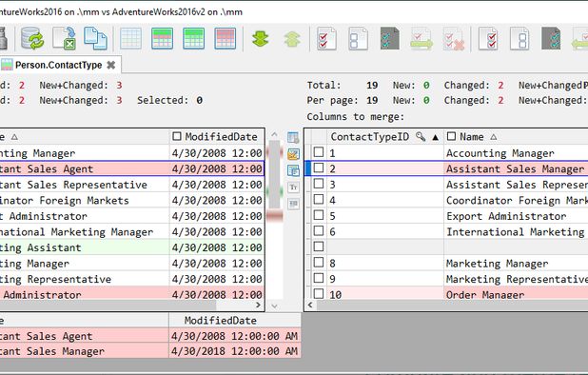Click the left grid horizontal scroll right arrow
The height and width of the screenshot is (375, 588).
point(258,306)
